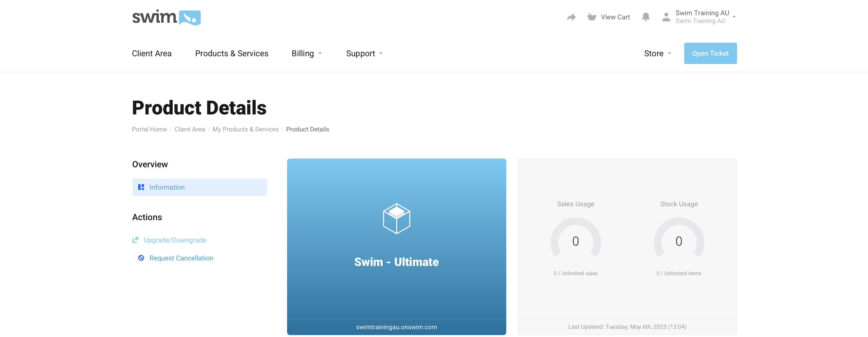
Task: Expand the Billing menu arrow
Action: click(320, 53)
